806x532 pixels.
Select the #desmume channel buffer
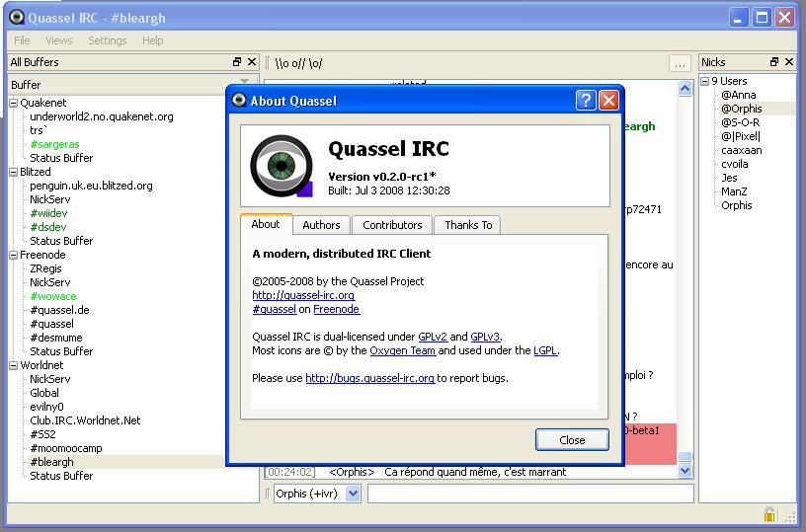56,338
